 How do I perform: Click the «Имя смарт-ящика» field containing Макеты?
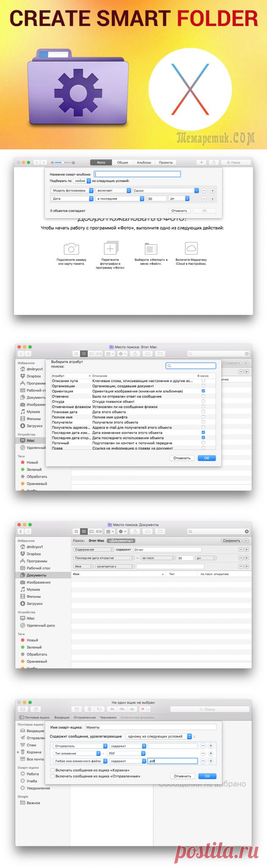click(x=150, y=727)
